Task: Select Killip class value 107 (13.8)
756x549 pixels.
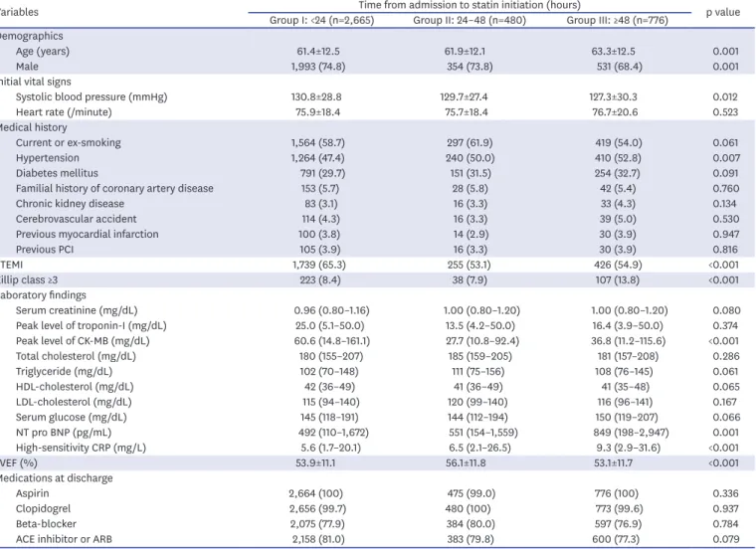Action: pos(617,280)
